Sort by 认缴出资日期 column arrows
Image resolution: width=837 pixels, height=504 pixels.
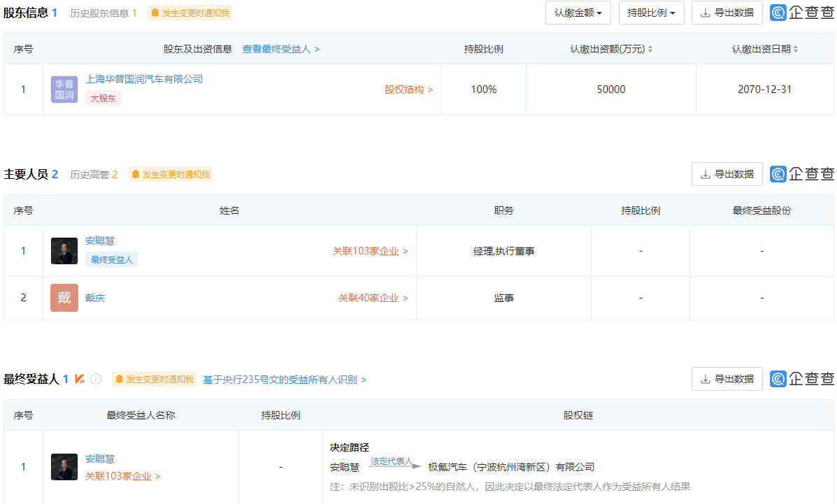796,49
